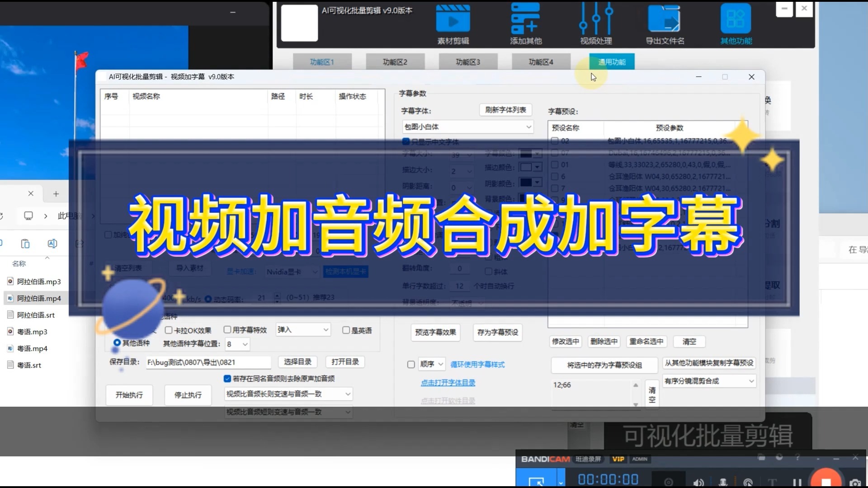Open the 添加其他 module icon
868x488 pixels.
click(525, 19)
